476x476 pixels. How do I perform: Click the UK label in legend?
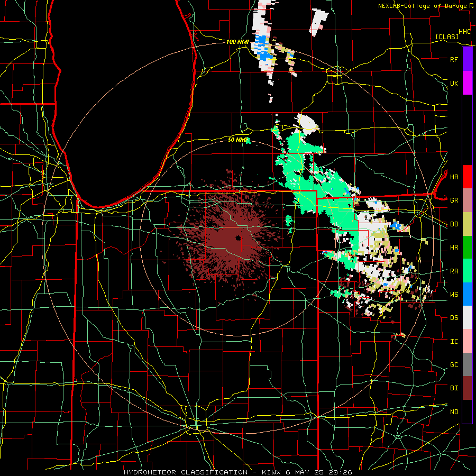coord(454,83)
